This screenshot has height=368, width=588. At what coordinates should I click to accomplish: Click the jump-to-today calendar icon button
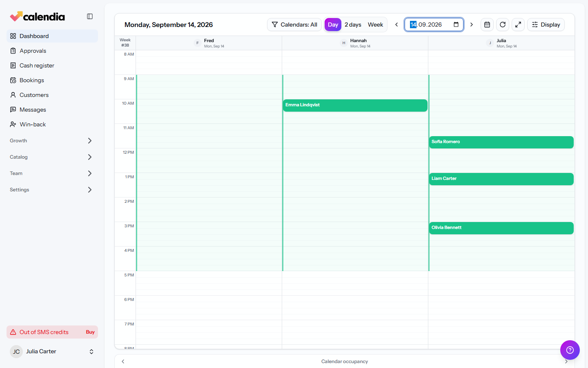tap(487, 25)
